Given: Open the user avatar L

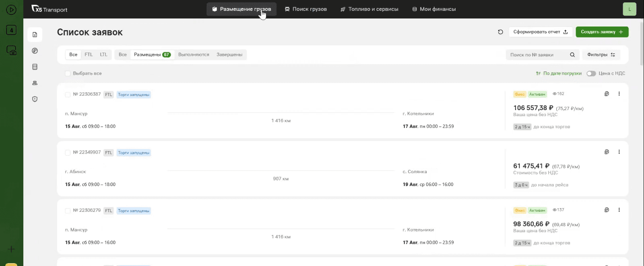Looking at the screenshot, I should coord(630,9).
